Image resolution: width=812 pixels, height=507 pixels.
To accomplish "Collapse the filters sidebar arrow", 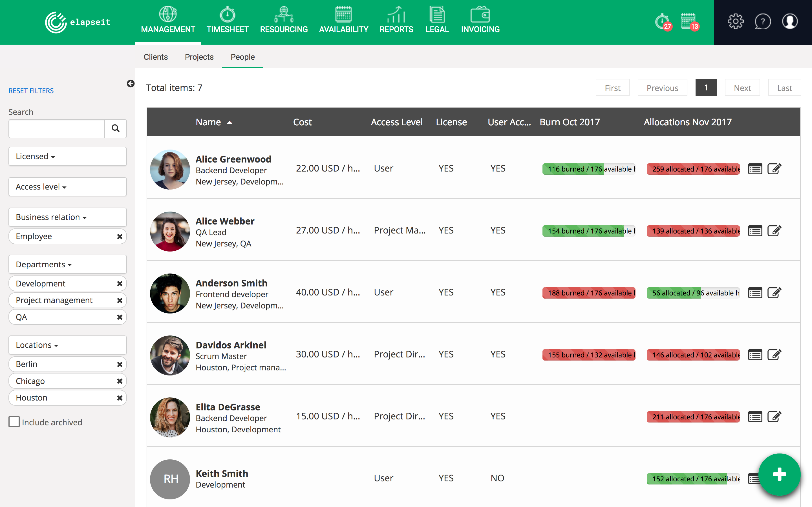I will pyautogui.click(x=131, y=83).
